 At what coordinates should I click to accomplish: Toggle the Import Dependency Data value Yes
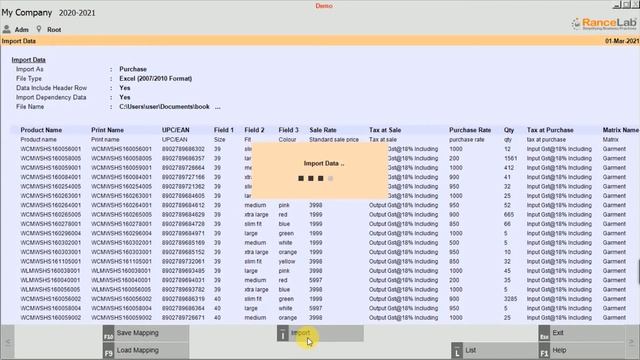pos(124,97)
